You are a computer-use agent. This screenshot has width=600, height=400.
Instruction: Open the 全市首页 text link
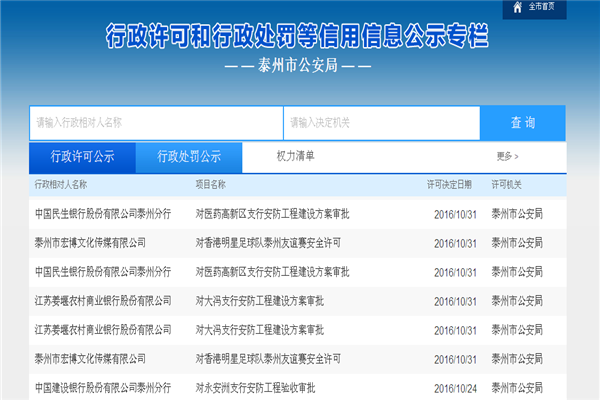tap(544, 8)
